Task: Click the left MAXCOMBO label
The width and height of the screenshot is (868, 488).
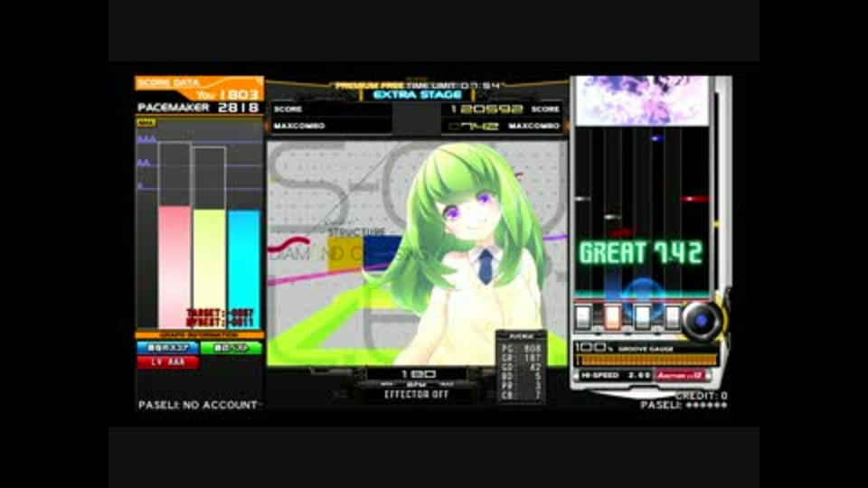Action: coord(299,127)
